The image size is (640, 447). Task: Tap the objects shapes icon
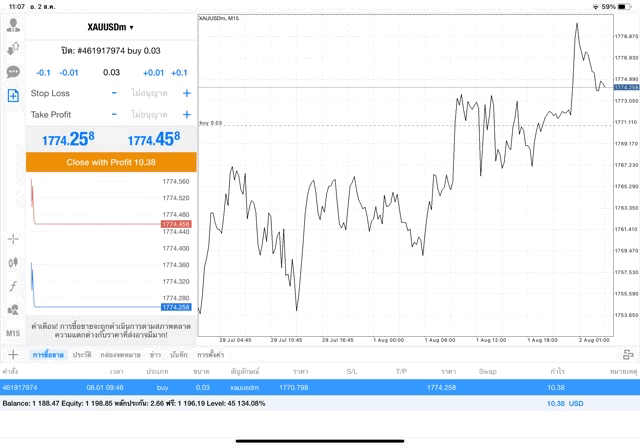tap(13, 309)
